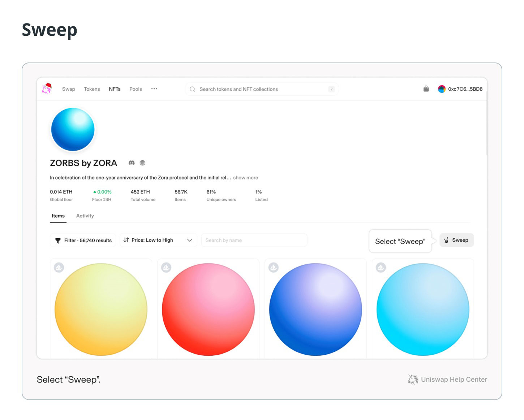
Task: Expand the Price: Low to High dropdown
Action: point(158,240)
